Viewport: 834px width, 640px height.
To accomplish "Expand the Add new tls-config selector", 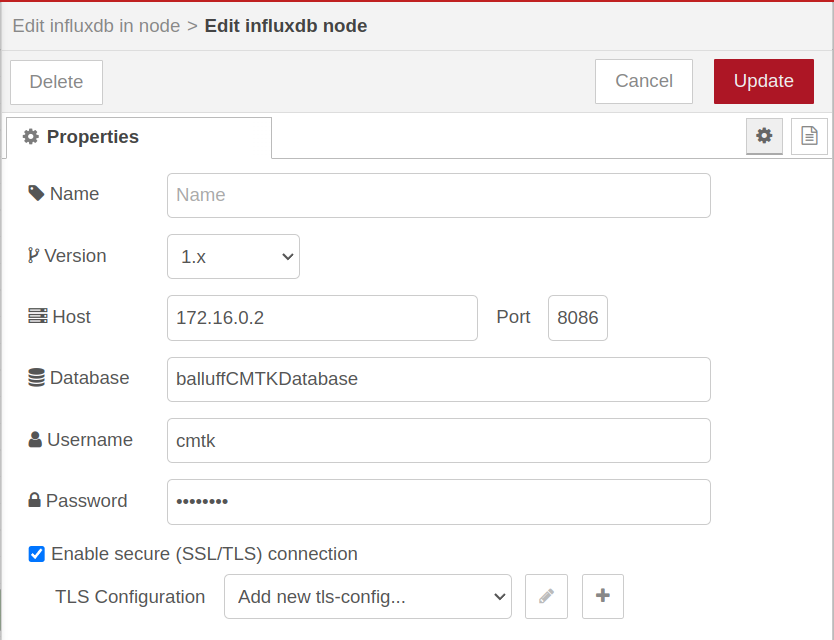I will click(367, 596).
